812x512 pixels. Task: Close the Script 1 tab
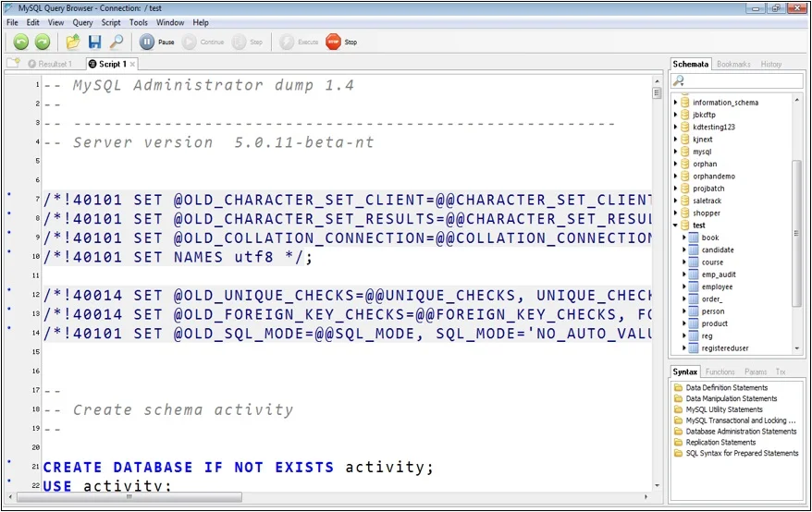(132, 64)
